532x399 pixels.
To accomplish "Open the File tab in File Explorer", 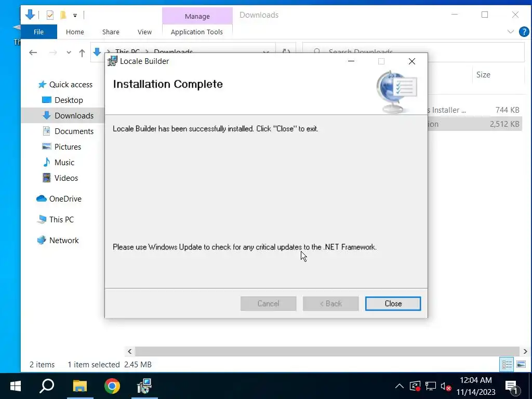I will pyautogui.click(x=38, y=32).
